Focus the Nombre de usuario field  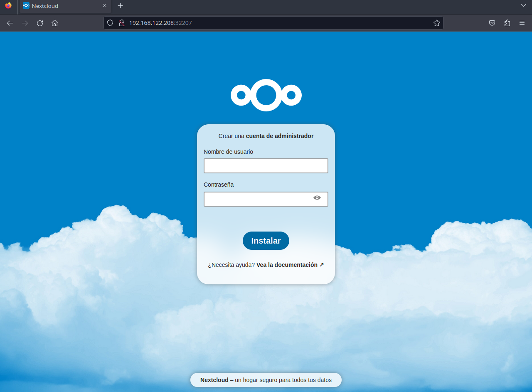pyautogui.click(x=266, y=166)
